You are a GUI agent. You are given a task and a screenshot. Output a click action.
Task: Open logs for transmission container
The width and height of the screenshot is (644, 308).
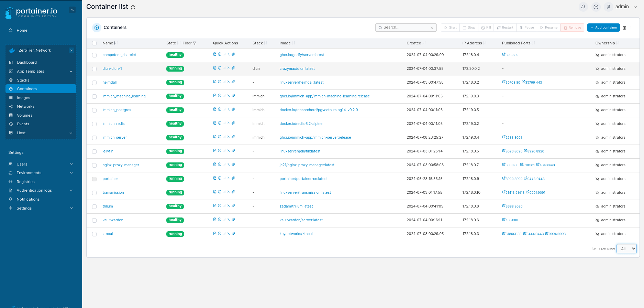coord(215,192)
